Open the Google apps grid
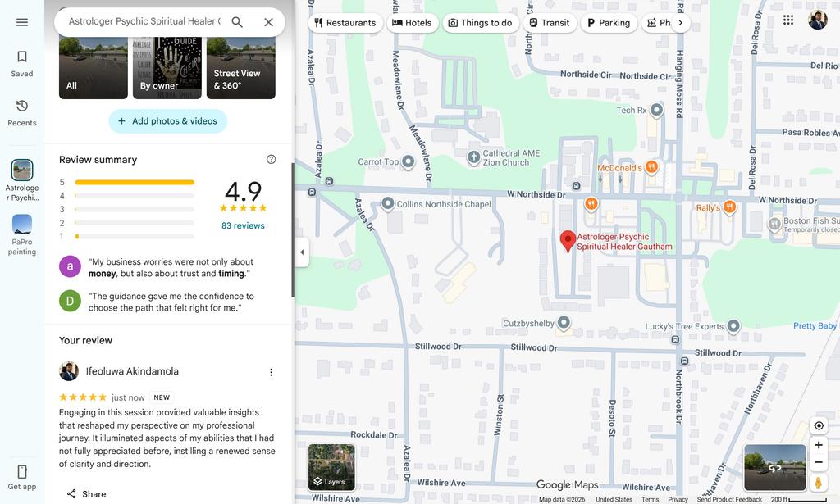This screenshot has width=840, height=504. [788, 20]
